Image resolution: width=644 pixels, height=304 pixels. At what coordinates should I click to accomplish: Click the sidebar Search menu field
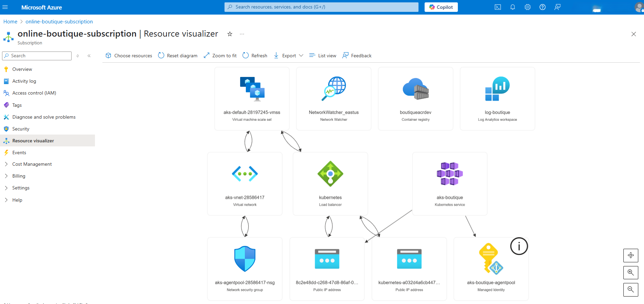click(x=37, y=56)
